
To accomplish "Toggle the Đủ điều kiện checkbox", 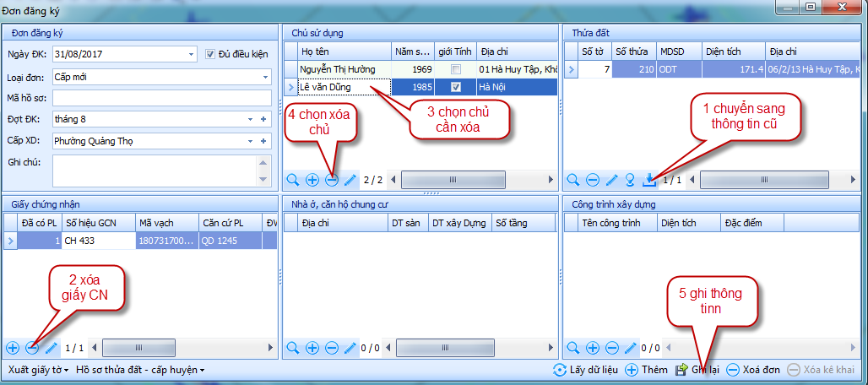I will point(212,54).
